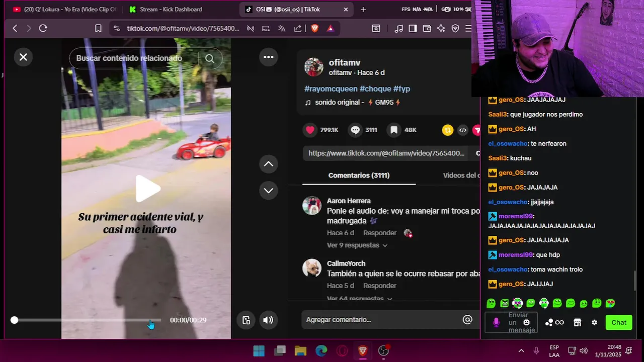Open File Explorer from the taskbar

click(x=300, y=350)
